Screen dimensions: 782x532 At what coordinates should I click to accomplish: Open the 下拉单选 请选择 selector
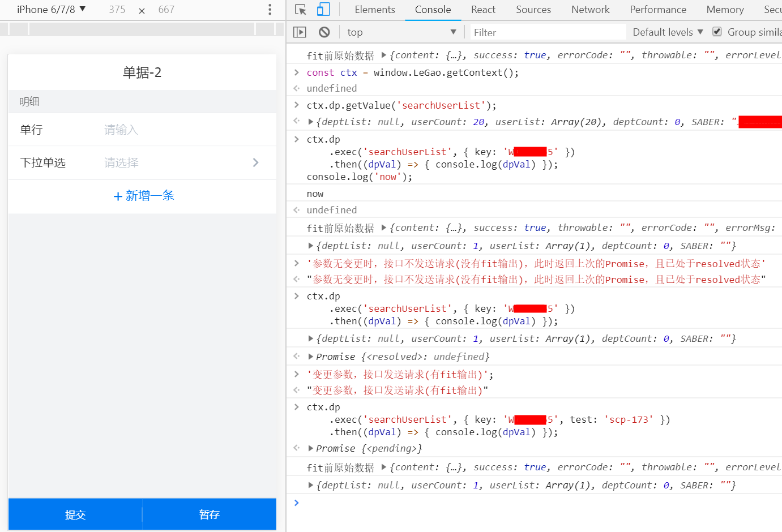(x=181, y=162)
